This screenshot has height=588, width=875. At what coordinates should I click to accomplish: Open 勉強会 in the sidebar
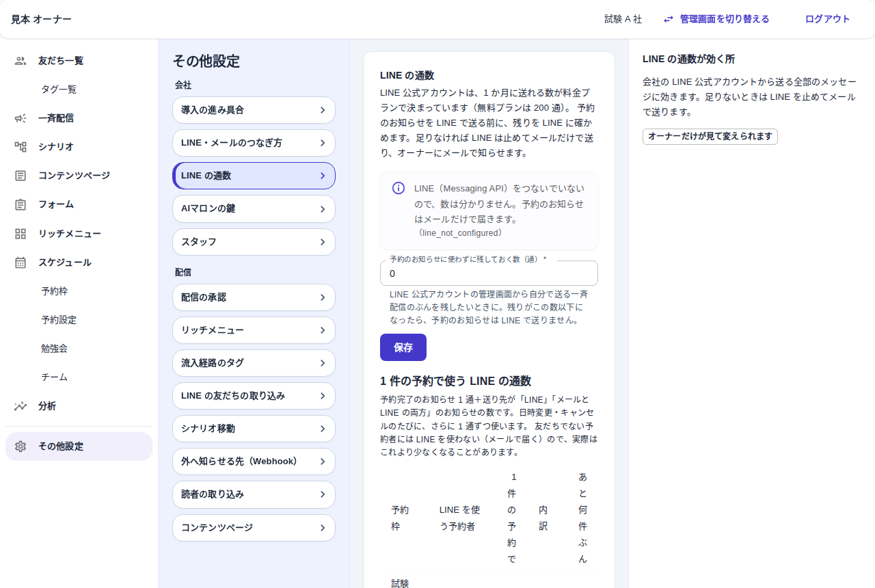click(79, 349)
